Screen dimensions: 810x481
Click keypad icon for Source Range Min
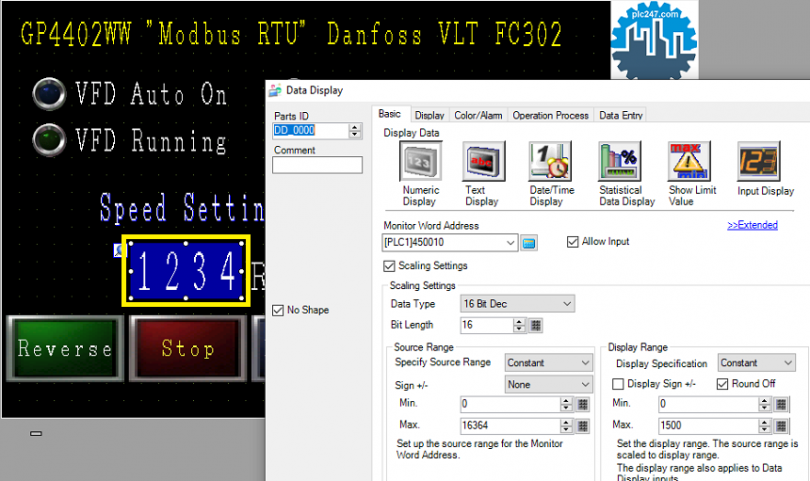pos(583,404)
